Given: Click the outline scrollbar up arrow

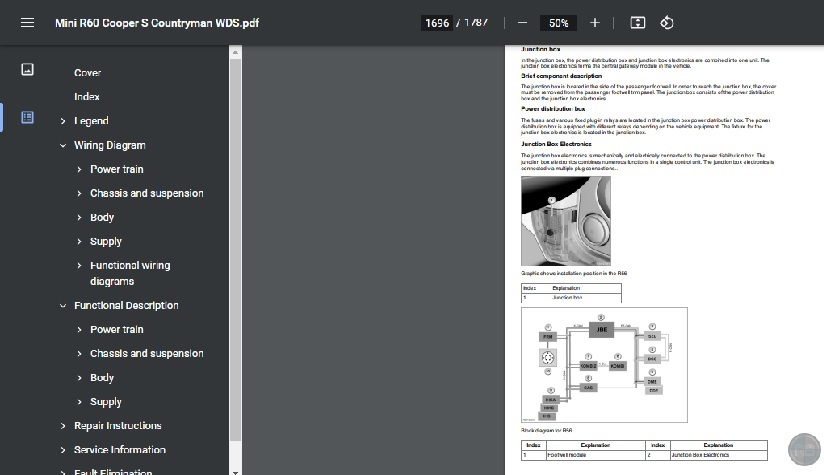Looking at the screenshot, I should 235,52.
